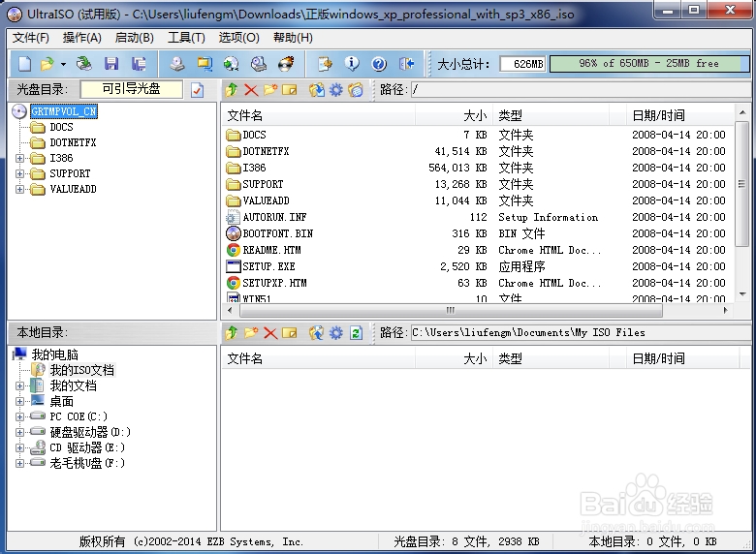This screenshot has width=756, height=554.
Task: Open the 文件(F) menu
Action: tap(31, 38)
